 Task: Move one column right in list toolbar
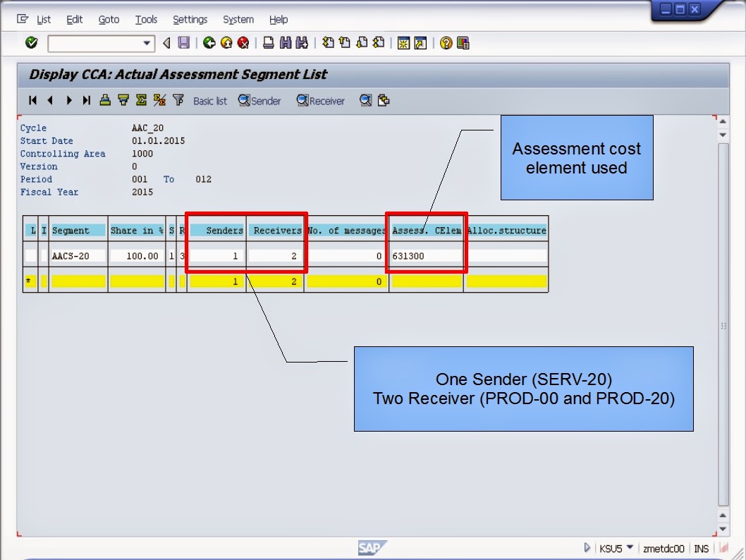69,100
